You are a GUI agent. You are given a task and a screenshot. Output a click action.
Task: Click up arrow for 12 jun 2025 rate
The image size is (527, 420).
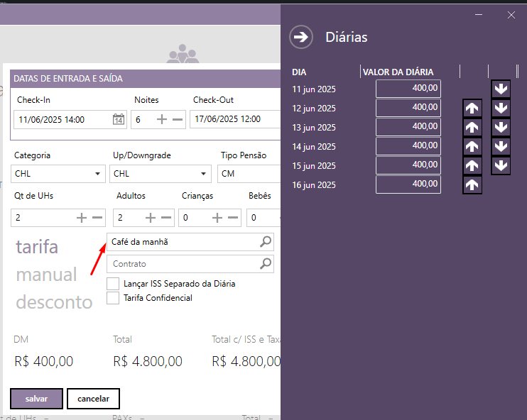pos(472,109)
